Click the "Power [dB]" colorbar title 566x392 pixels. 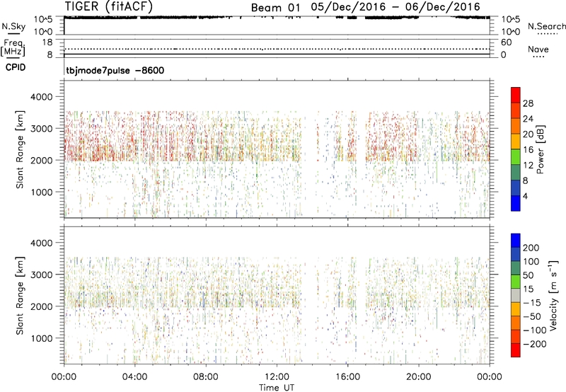pyautogui.click(x=541, y=149)
